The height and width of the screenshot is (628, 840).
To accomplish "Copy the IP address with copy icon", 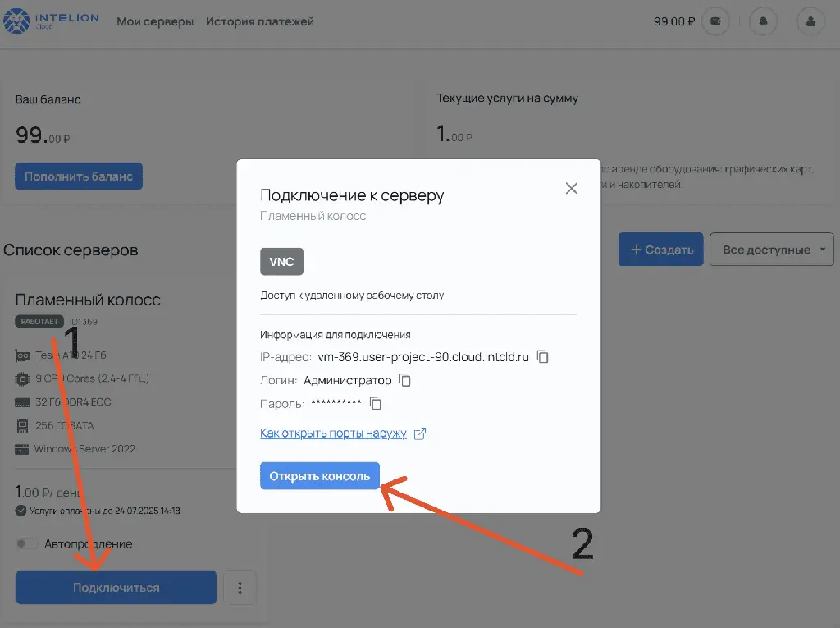I will [x=542, y=357].
